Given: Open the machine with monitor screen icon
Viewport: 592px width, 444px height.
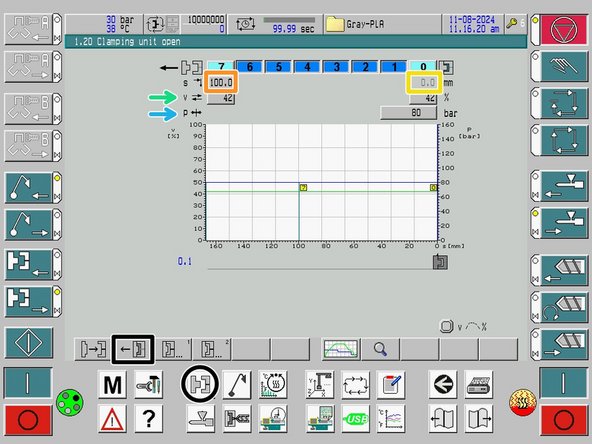Looking at the screenshot, I should click(319, 418).
